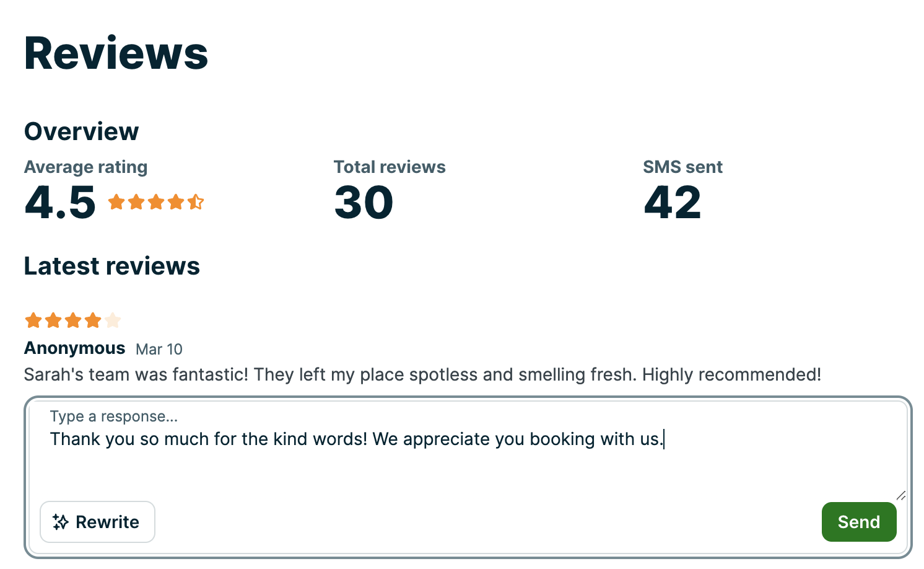Click the first star in the average rating
Screen dimensions: 924x569
[116, 201]
